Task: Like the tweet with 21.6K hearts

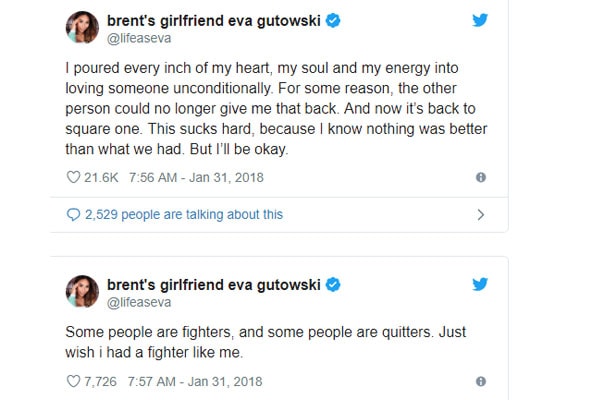Action: tap(72, 177)
